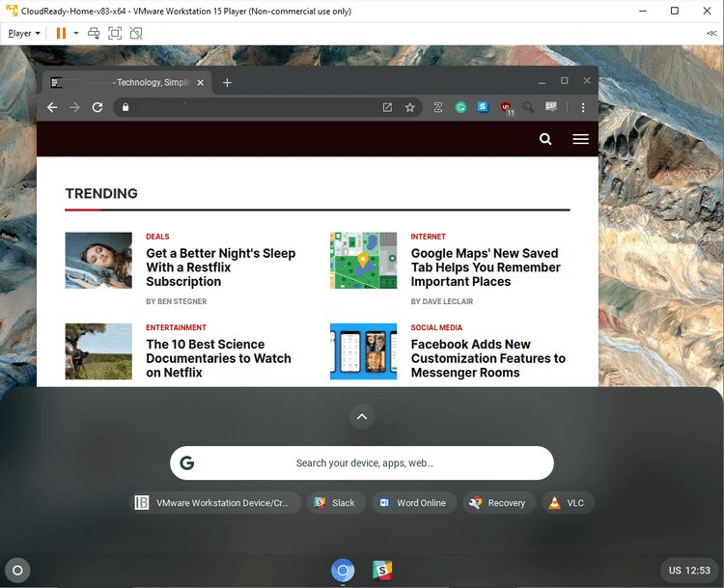Read the Google Maps Saved Tab article
The height and width of the screenshot is (588, 724).
(x=486, y=267)
